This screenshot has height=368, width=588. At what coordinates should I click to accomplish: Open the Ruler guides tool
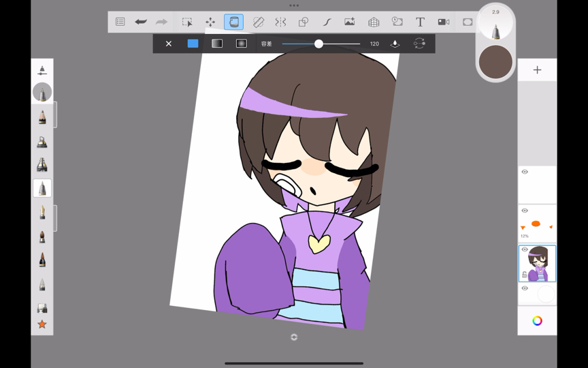[x=259, y=22]
